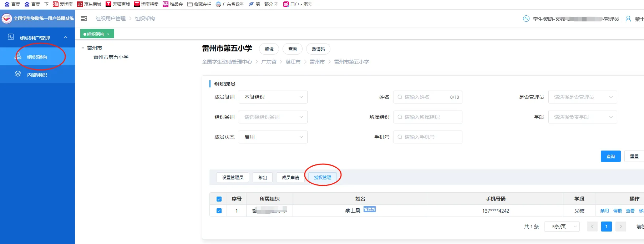644x244 pixels.
Task: Open the 5条/页 page size selector
Action: pos(562,227)
